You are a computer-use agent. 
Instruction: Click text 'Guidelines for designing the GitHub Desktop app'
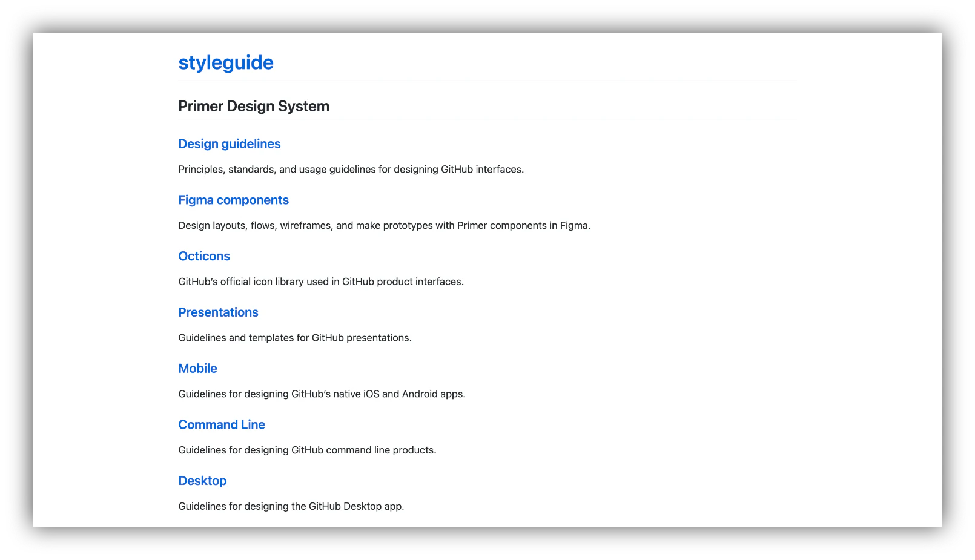coord(291,506)
